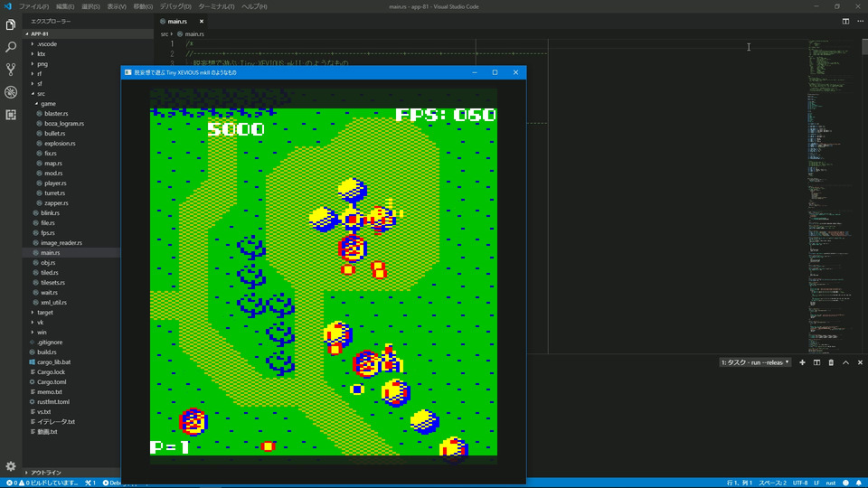Viewport: 868px width, 488px height.
Task: Open tilesets.rs file
Action: 52,282
